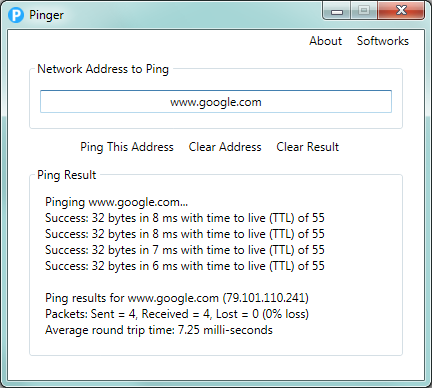This screenshot has height=388, width=432.
Task: Click the 'Ping Result' group label
Action: (x=67, y=175)
